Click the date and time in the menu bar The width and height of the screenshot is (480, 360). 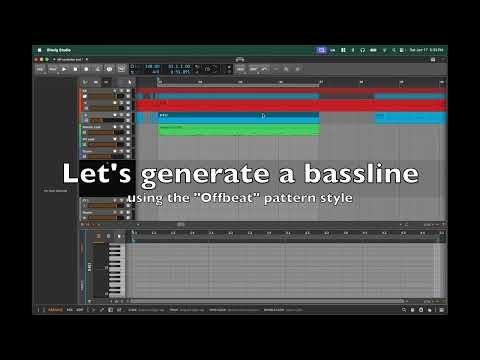tap(426, 50)
